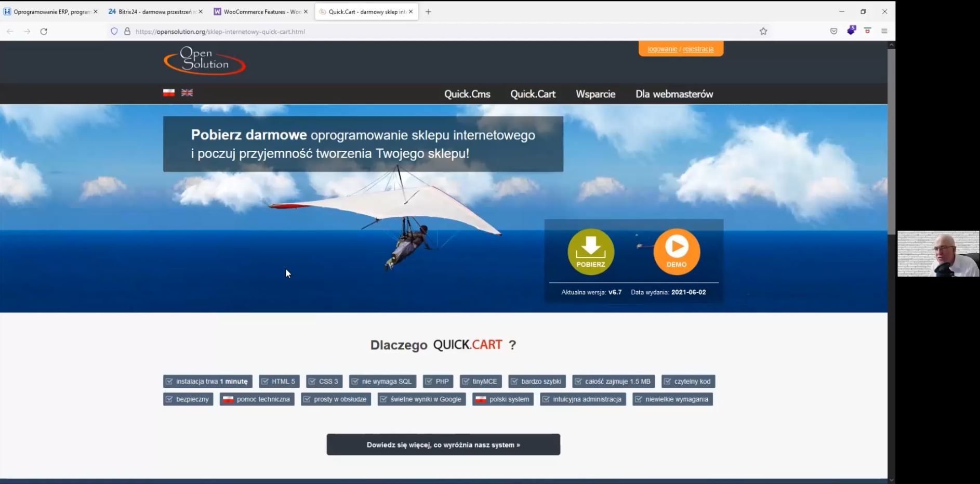Click świetne wyniki w Google tag
980x484 pixels.
[422, 399]
